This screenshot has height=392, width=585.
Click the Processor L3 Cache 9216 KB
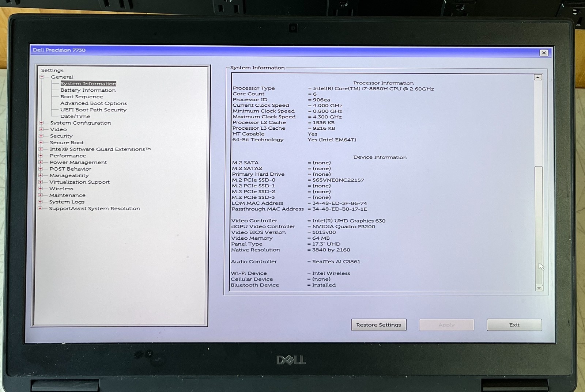(324, 129)
